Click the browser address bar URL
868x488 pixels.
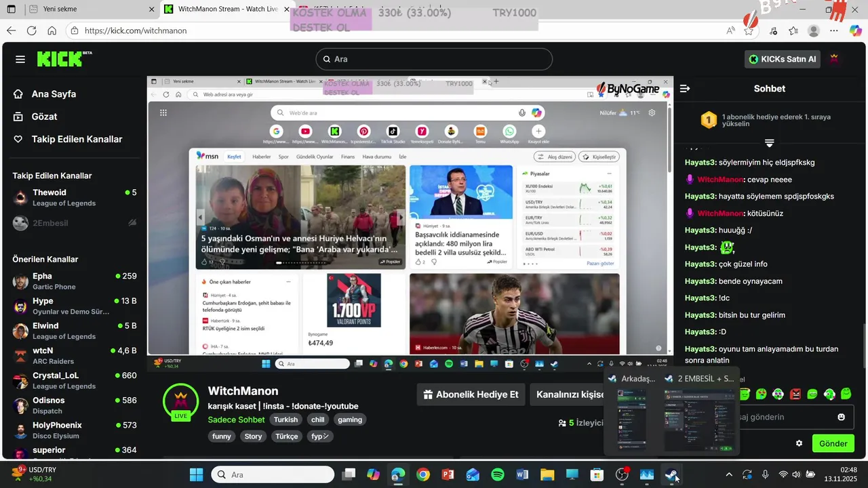(x=136, y=30)
